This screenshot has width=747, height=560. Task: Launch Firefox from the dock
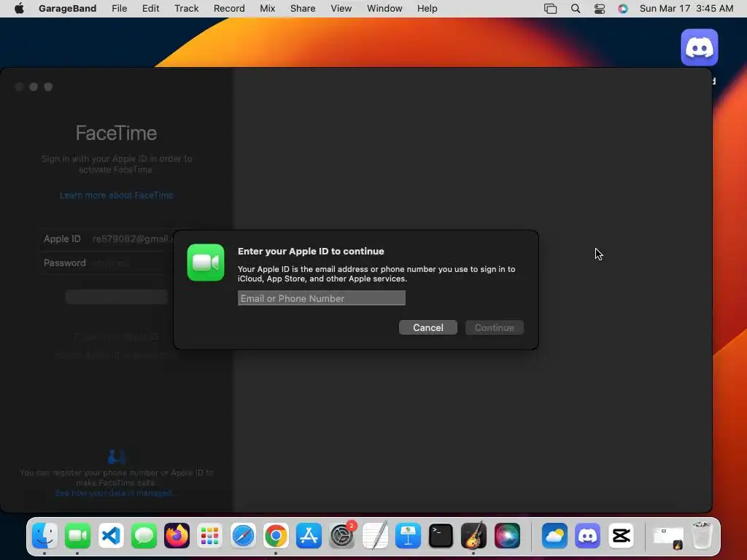tap(177, 536)
